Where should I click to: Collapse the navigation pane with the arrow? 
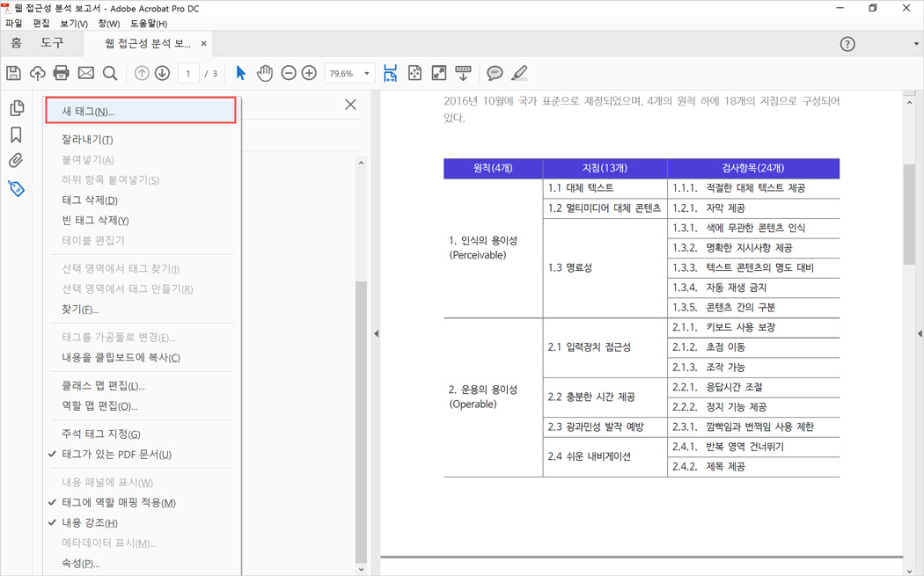pyautogui.click(x=377, y=333)
